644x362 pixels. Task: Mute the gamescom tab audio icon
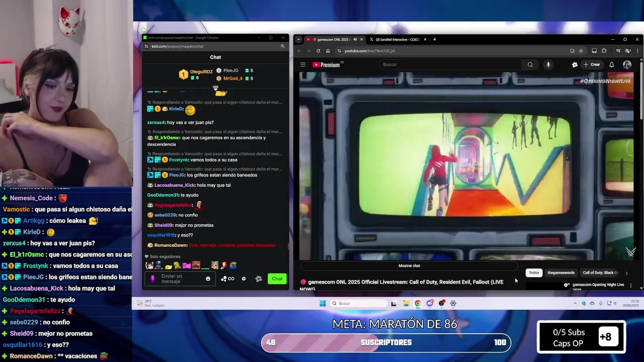(x=355, y=39)
